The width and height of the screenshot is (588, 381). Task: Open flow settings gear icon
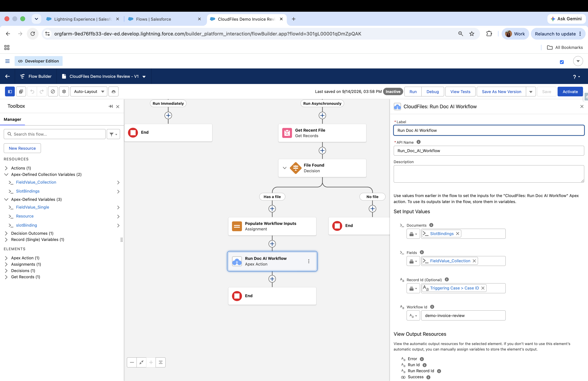64,92
